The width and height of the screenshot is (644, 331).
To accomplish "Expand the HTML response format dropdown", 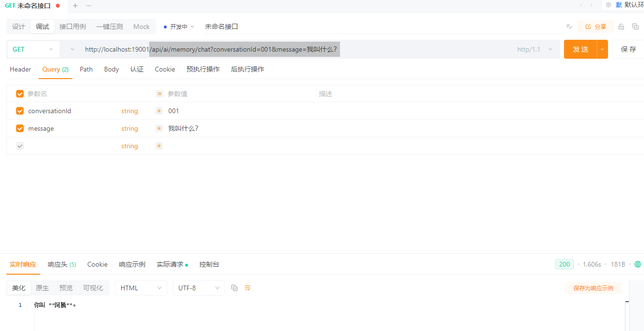I will pyautogui.click(x=141, y=288).
